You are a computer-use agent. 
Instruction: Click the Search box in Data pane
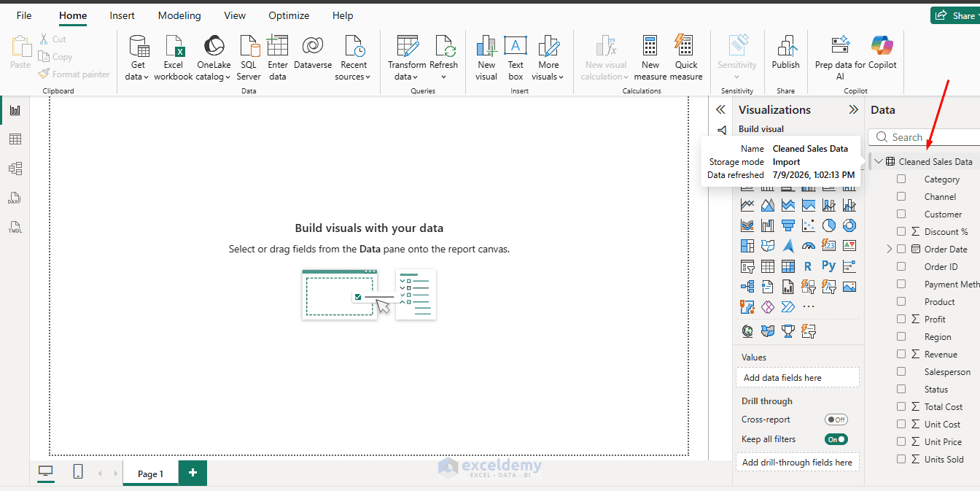(x=925, y=137)
